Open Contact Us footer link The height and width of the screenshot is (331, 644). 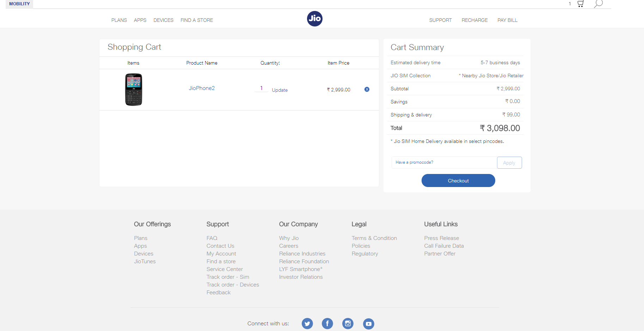coord(220,246)
